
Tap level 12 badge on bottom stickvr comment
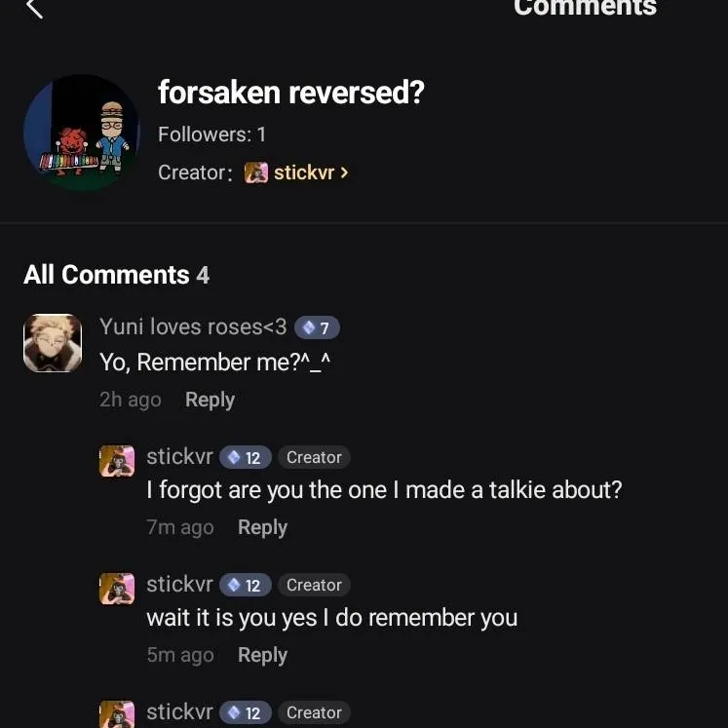[245, 713]
